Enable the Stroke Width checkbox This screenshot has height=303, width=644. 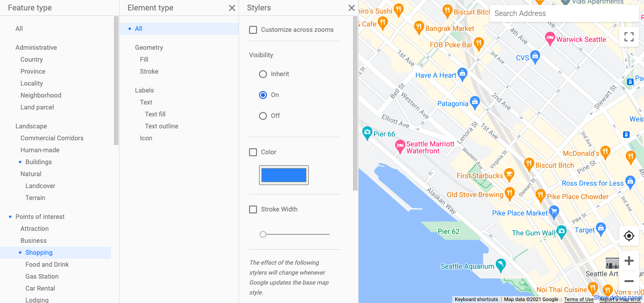pyautogui.click(x=253, y=209)
